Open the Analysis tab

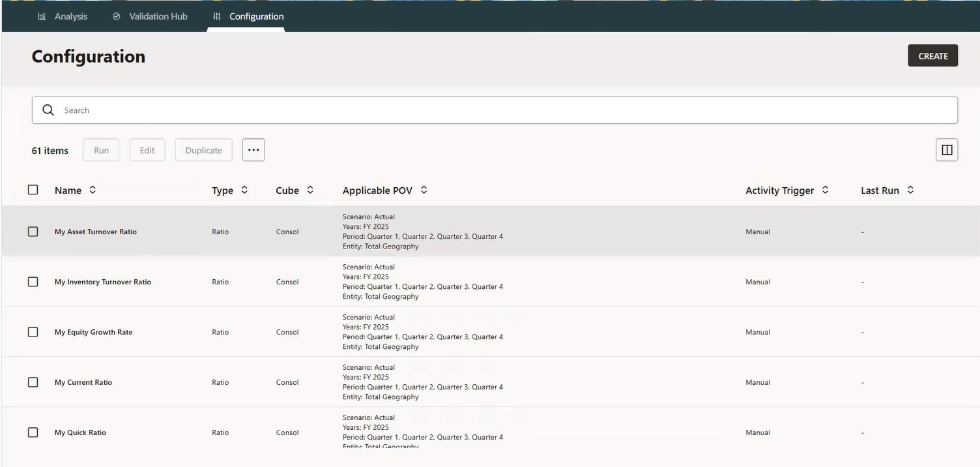(63, 16)
